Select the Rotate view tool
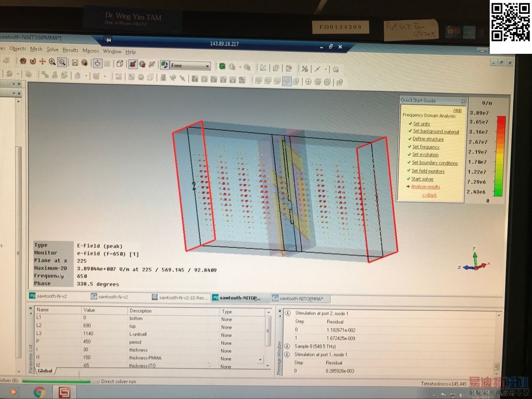 (23, 61)
